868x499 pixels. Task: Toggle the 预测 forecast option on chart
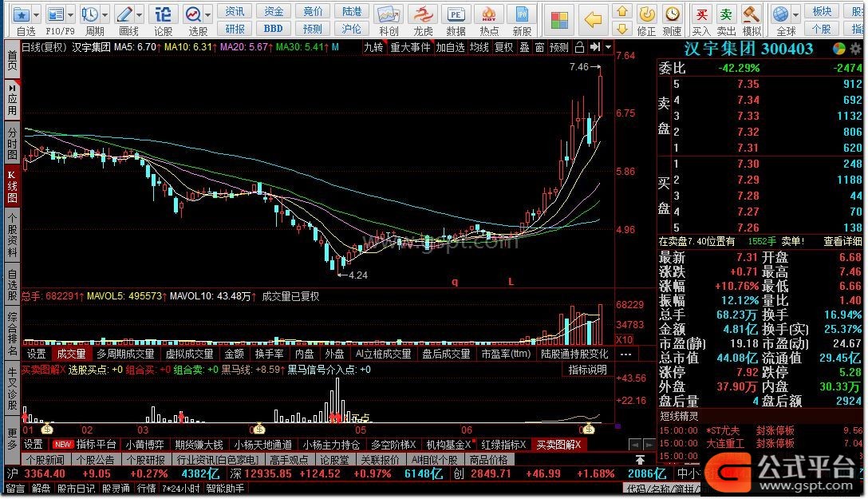(x=559, y=48)
